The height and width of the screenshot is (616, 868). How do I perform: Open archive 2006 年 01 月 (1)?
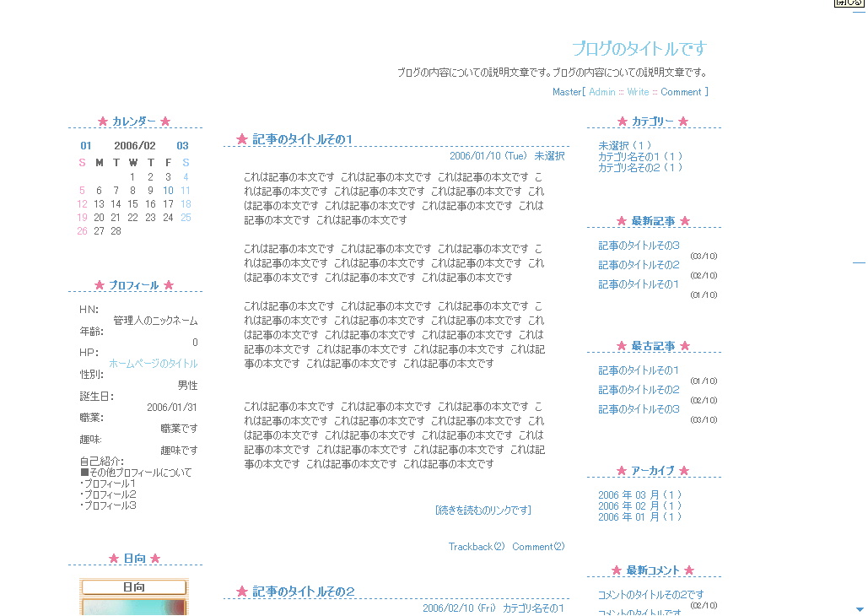[639, 516]
